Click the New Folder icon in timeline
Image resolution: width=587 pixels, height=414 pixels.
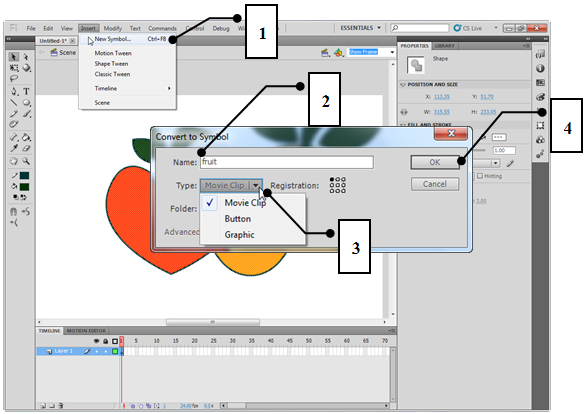(x=52, y=405)
